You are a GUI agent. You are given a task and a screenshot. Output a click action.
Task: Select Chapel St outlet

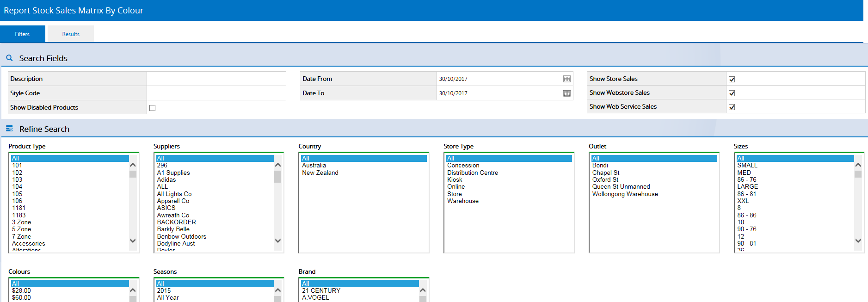pos(654,173)
